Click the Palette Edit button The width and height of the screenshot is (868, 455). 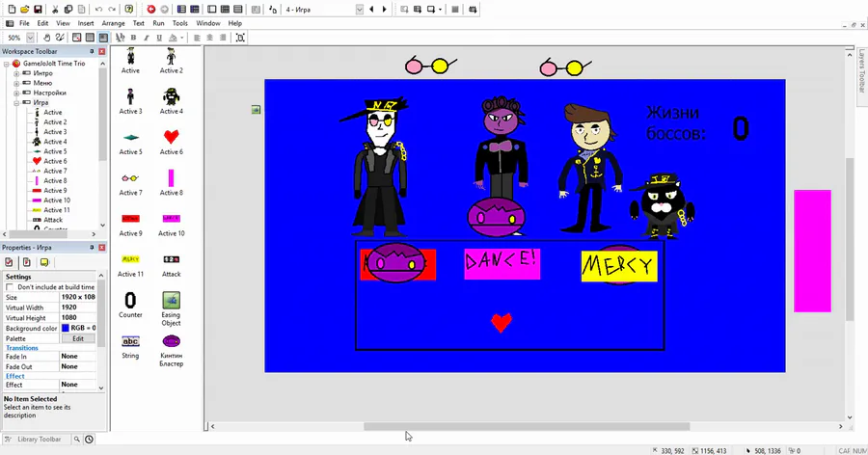tap(78, 338)
